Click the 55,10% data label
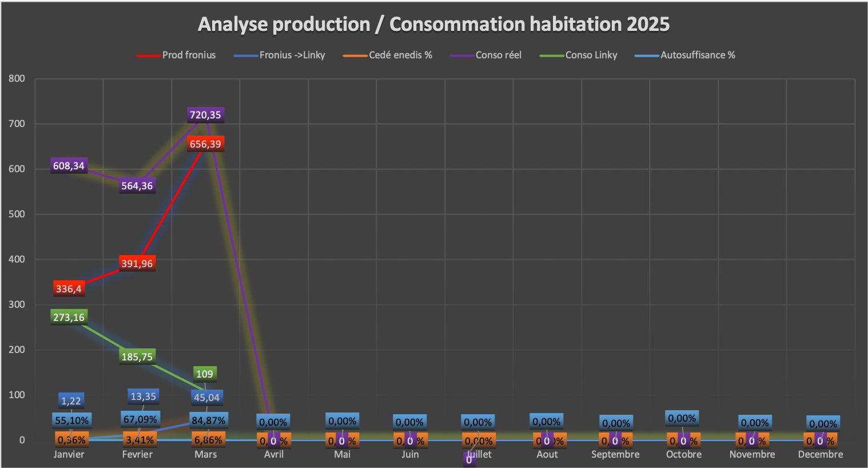This screenshot has width=868, height=468. [x=72, y=421]
